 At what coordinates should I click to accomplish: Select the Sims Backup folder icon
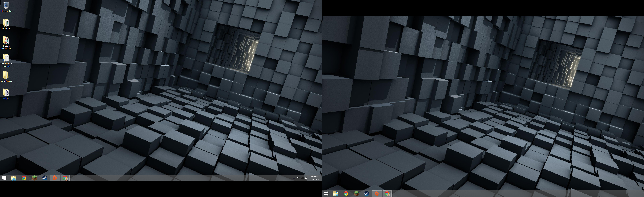6,77
